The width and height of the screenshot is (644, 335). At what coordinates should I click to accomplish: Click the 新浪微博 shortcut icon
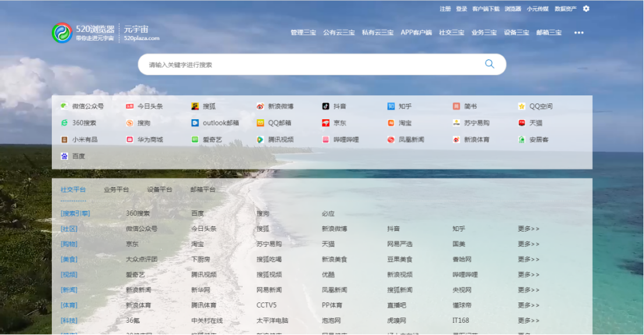pyautogui.click(x=260, y=106)
